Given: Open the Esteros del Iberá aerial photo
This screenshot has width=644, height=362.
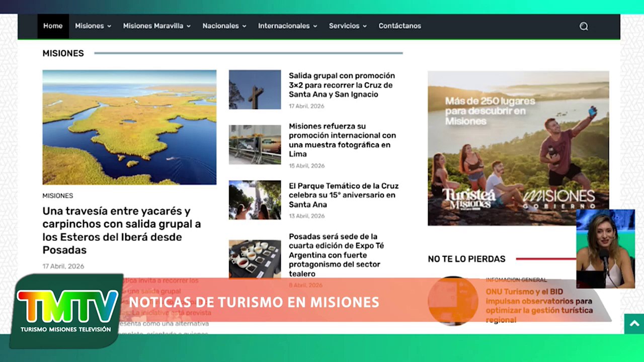Looking at the screenshot, I should (129, 127).
